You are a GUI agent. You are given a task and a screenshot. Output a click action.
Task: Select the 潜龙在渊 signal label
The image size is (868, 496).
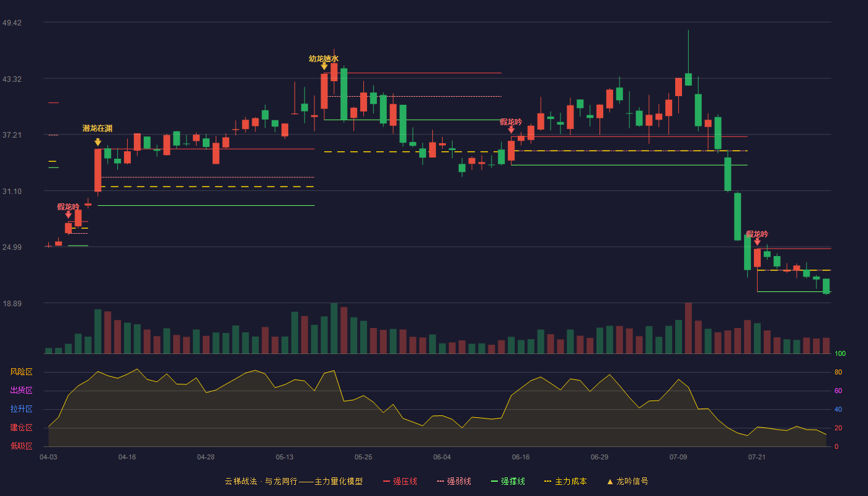(98, 128)
